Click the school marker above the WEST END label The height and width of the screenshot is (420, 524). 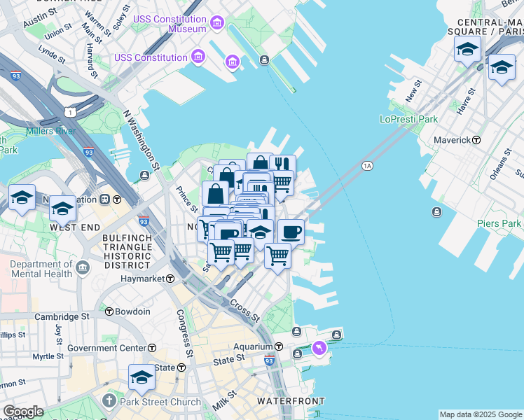click(x=62, y=209)
